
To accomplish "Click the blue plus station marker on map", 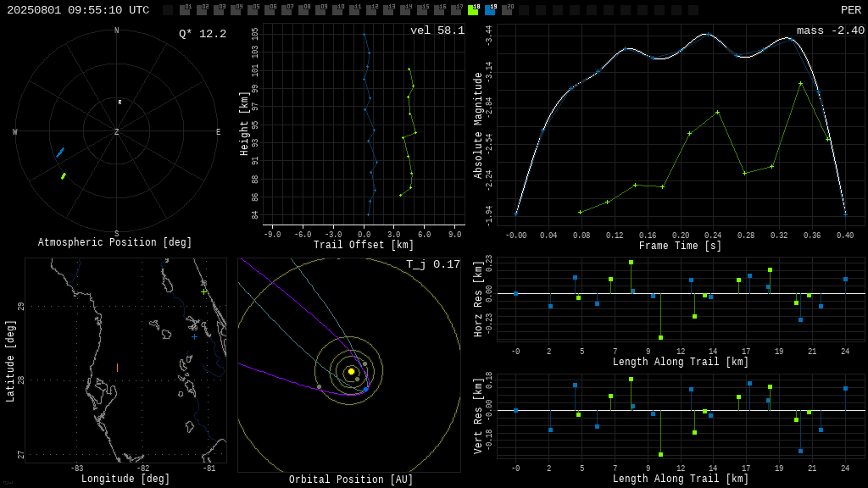I will 194,336.
